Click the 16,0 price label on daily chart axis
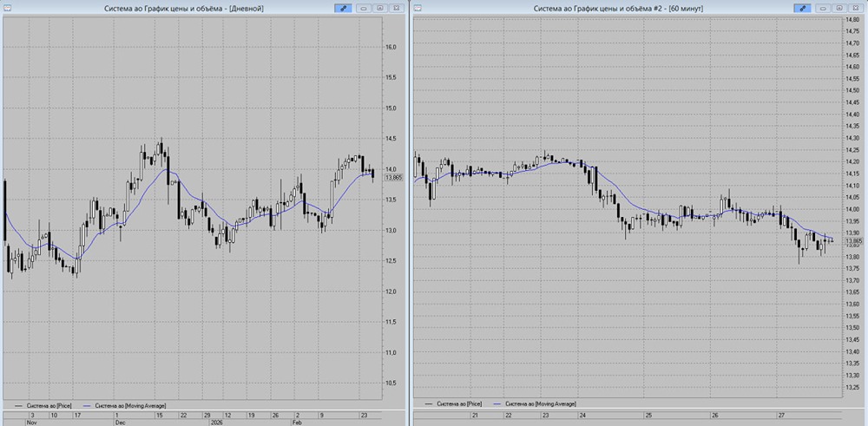868x426 pixels. [392, 47]
